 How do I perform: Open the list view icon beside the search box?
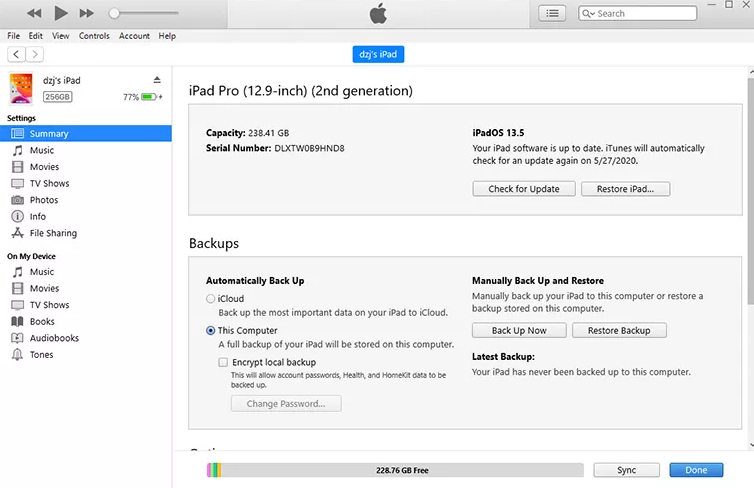552,13
